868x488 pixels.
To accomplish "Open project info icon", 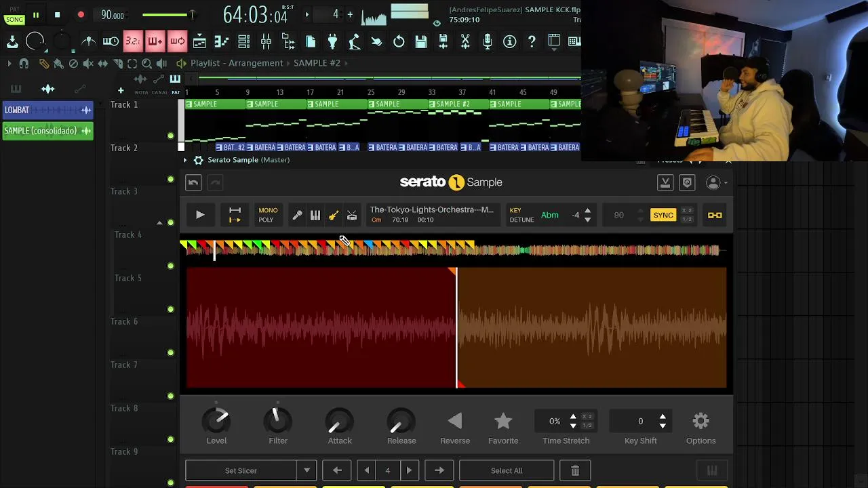I will tap(509, 41).
